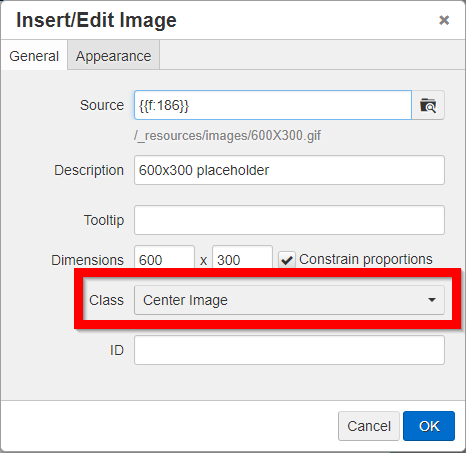
Task: Confirm with the OK button
Action: (x=429, y=426)
